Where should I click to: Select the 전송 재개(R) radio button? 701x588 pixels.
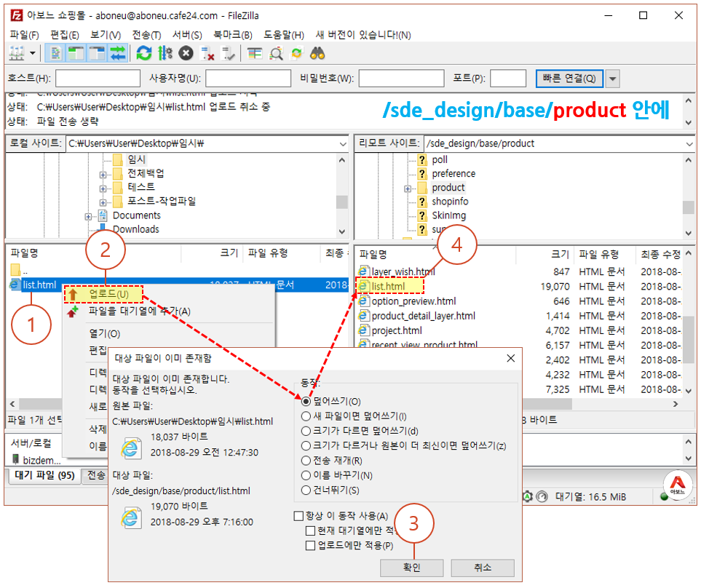pos(306,460)
